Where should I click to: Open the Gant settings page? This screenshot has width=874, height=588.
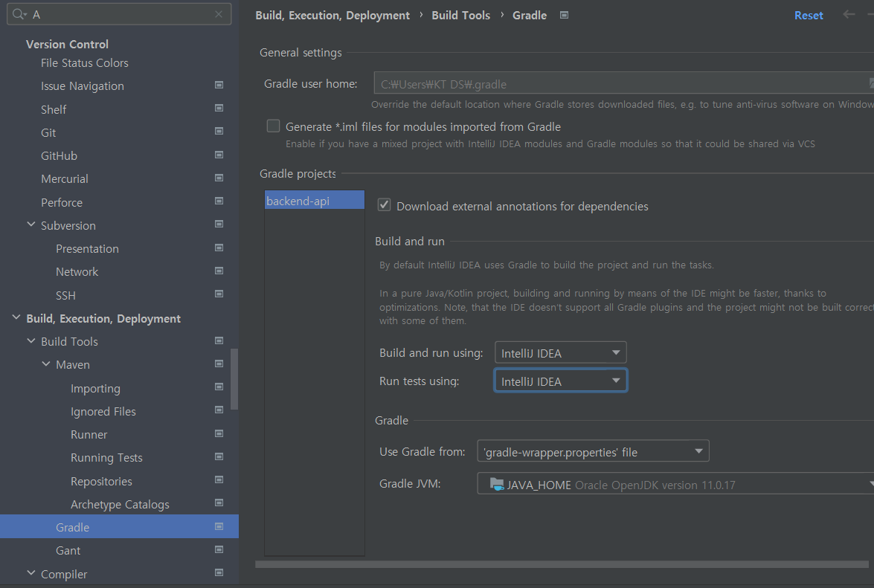click(x=68, y=551)
